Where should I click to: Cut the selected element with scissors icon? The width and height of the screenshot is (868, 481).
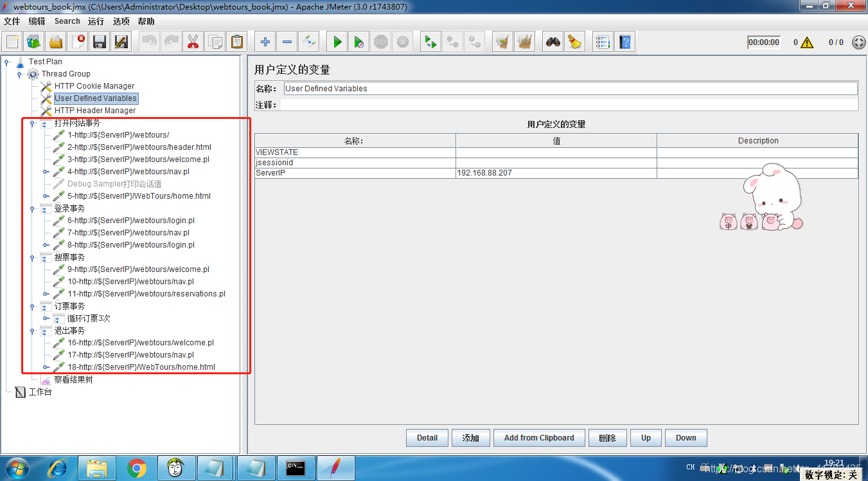coord(193,42)
